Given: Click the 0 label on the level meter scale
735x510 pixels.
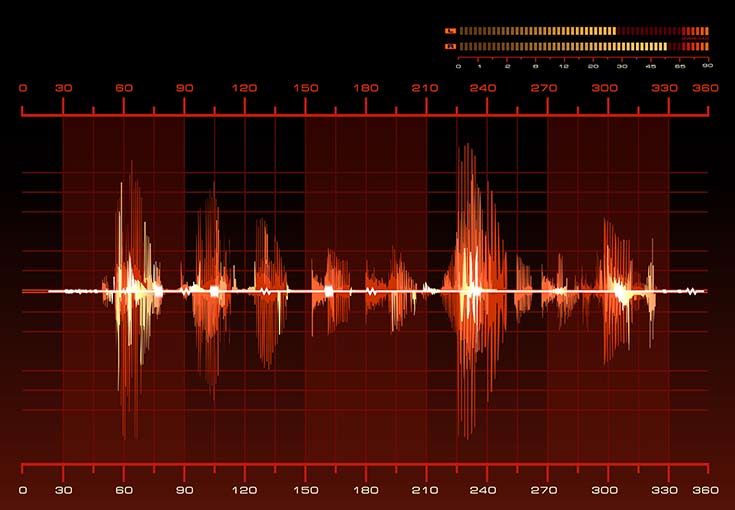Looking at the screenshot, I should pos(458,67).
